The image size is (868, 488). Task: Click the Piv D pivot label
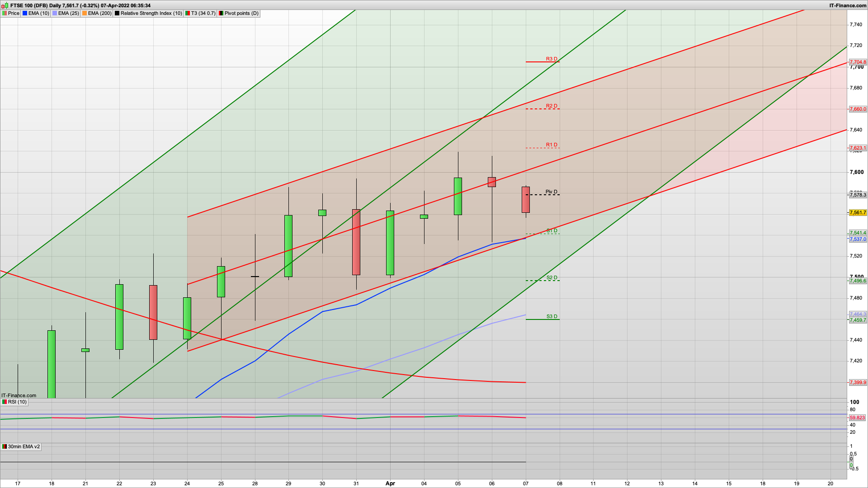tap(552, 192)
